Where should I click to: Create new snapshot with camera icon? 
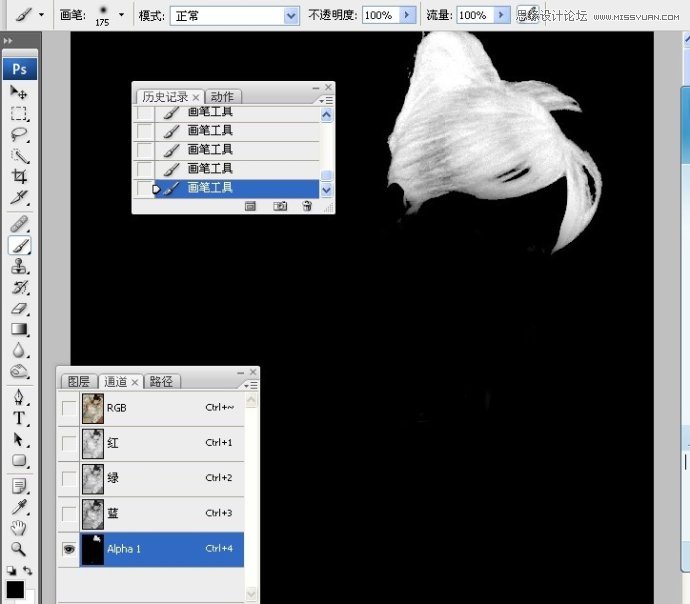[x=280, y=205]
